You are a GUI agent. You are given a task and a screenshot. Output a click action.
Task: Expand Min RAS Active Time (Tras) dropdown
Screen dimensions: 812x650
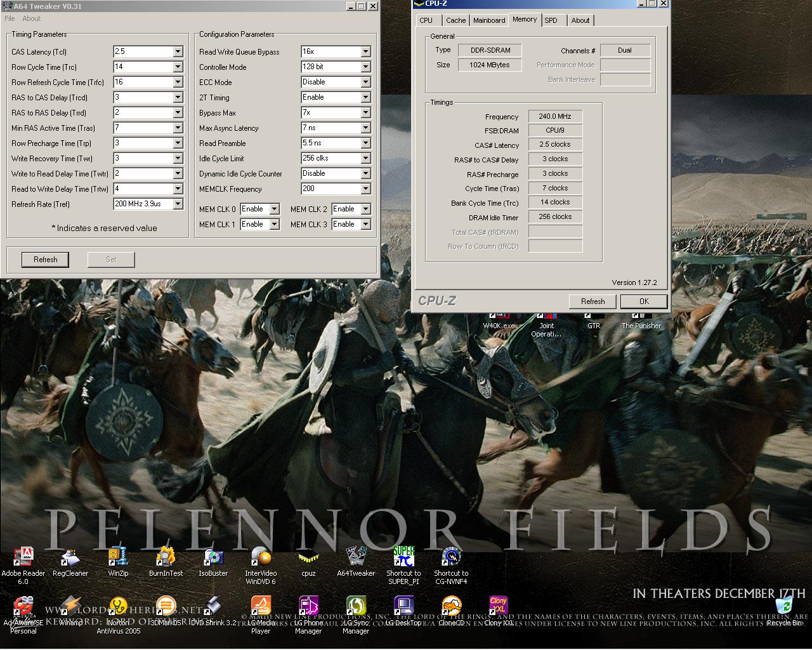point(178,128)
